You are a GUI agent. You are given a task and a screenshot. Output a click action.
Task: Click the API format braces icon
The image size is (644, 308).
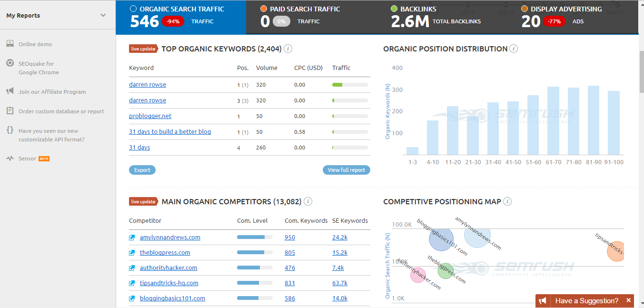pyautogui.click(x=10, y=130)
